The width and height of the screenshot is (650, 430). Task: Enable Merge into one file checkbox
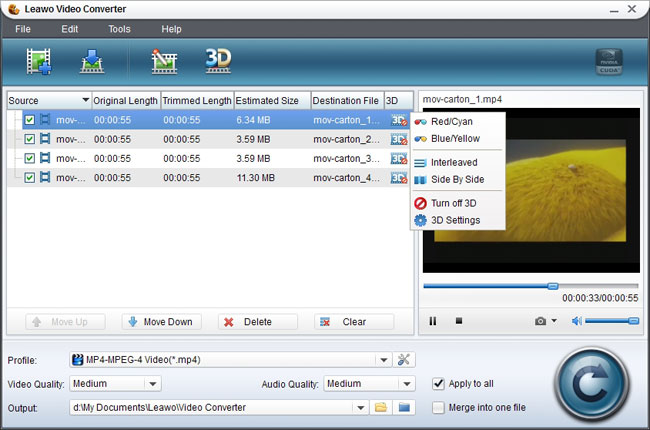click(x=438, y=408)
